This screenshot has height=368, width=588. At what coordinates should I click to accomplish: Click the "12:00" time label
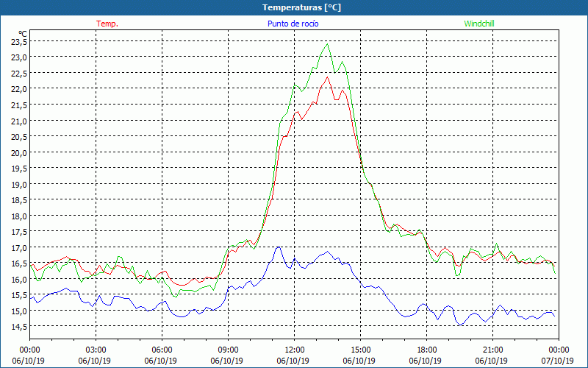point(295,350)
